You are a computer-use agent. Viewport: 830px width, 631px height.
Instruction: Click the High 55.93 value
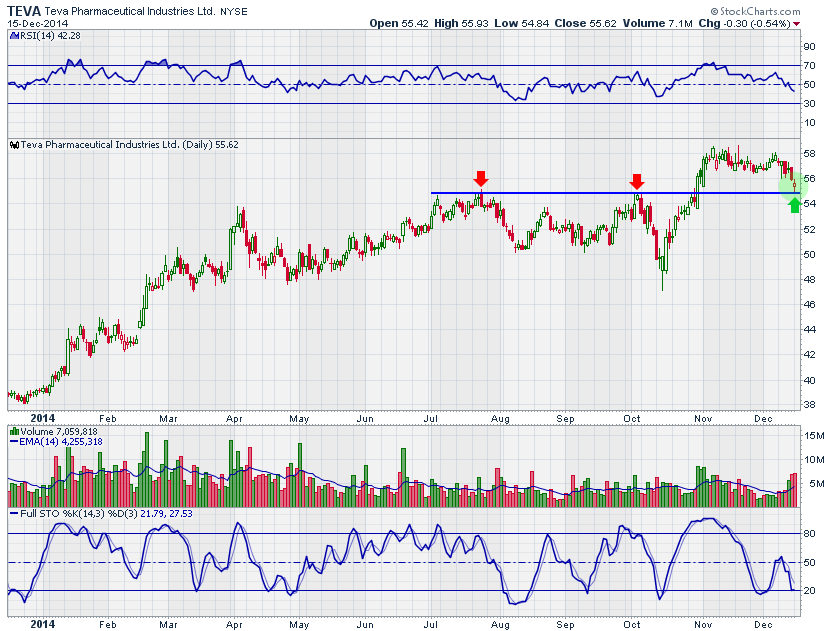tap(461, 23)
